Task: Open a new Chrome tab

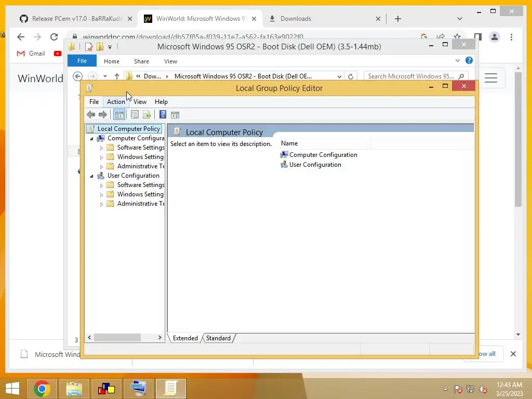Action: point(398,19)
